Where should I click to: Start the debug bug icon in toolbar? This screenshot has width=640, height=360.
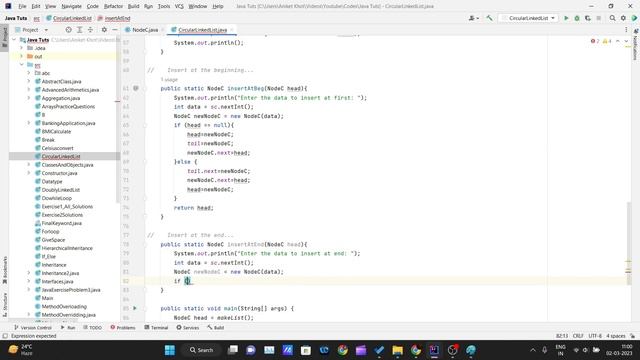tap(577, 18)
